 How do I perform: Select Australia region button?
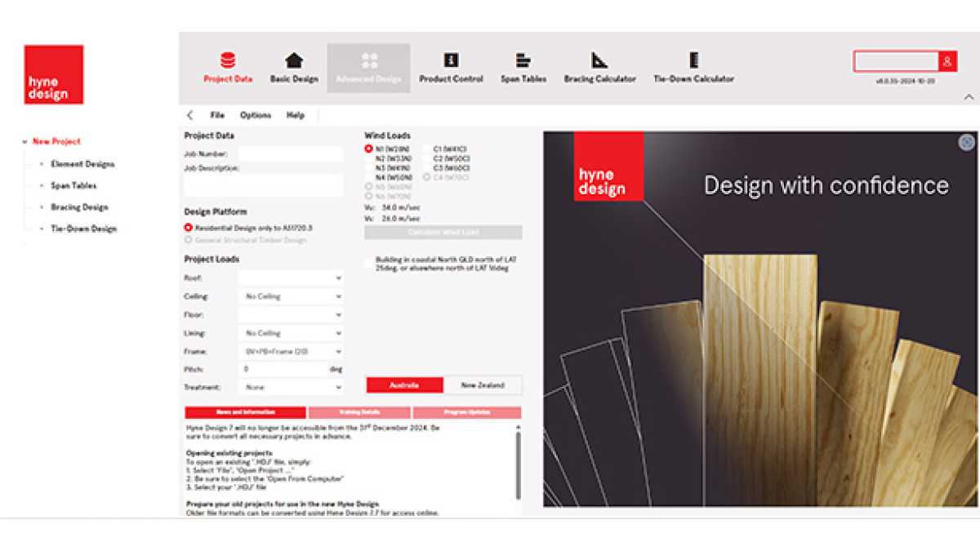pos(404,385)
